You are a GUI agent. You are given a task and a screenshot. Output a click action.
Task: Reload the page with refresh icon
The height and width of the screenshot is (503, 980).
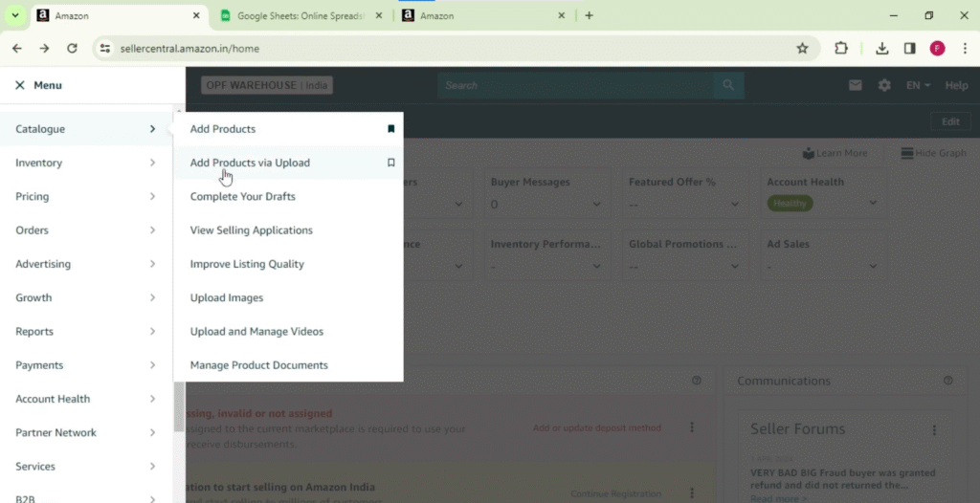click(x=72, y=48)
